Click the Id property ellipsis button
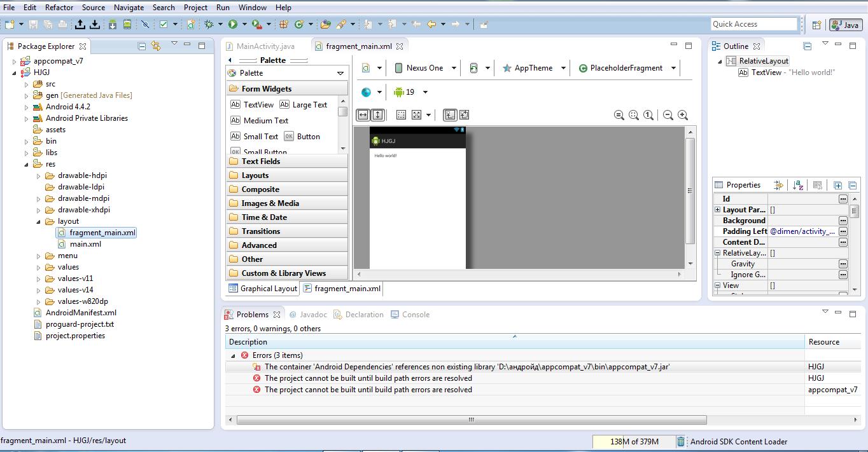 point(843,199)
